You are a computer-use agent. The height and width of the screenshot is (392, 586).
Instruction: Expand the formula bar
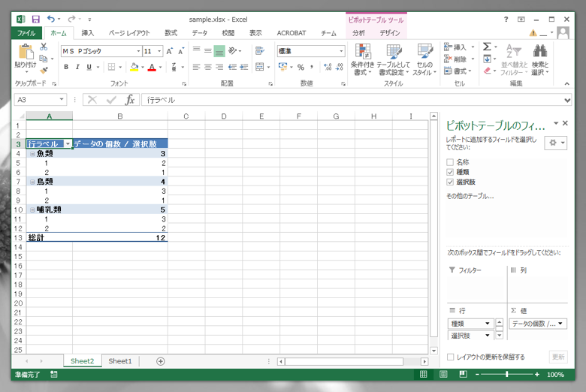point(567,100)
